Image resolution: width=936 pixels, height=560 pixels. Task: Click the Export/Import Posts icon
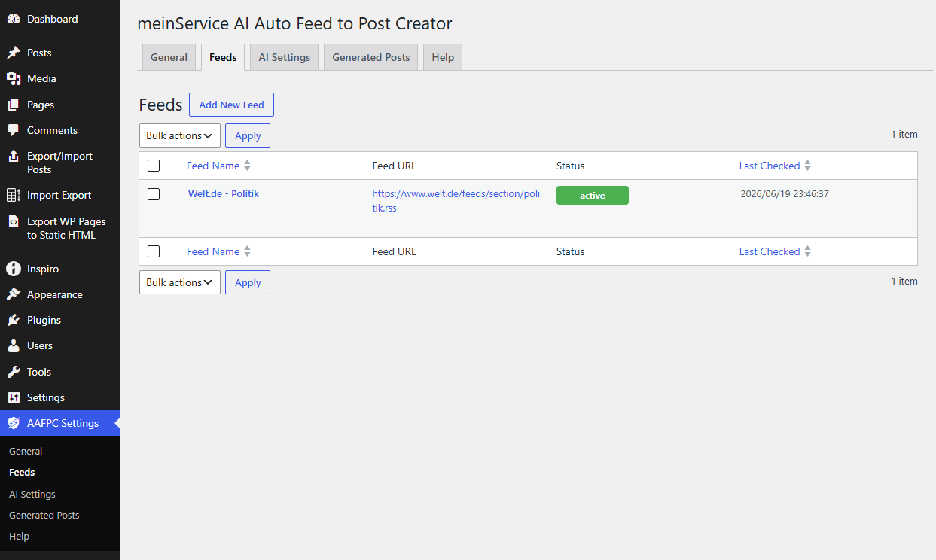click(x=14, y=157)
